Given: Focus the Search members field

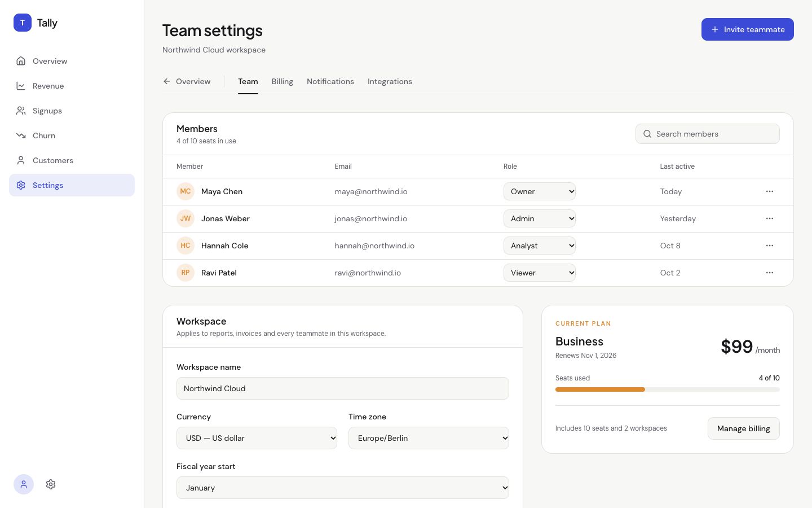Looking at the screenshot, I should click(x=708, y=134).
